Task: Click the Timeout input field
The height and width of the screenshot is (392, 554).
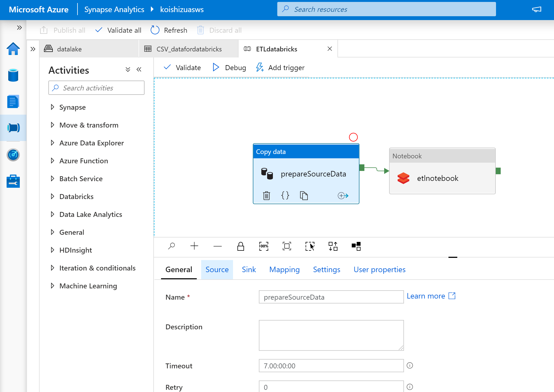Action: click(x=331, y=366)
